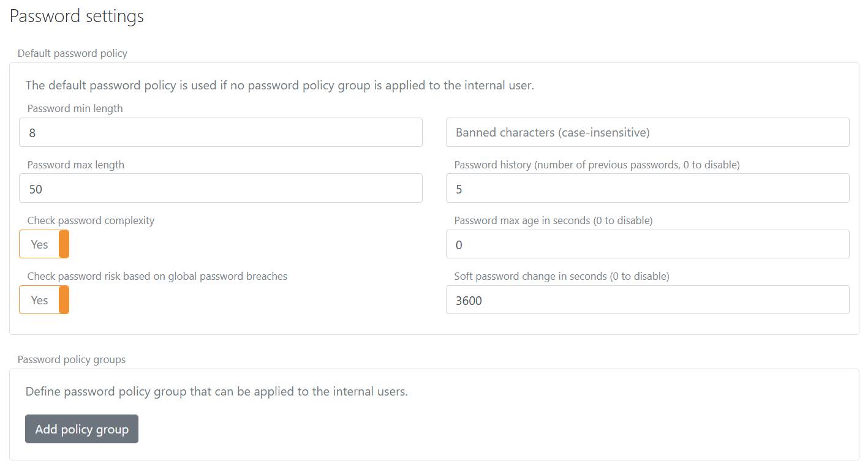Select the Soft password change input

pos(647,299)
